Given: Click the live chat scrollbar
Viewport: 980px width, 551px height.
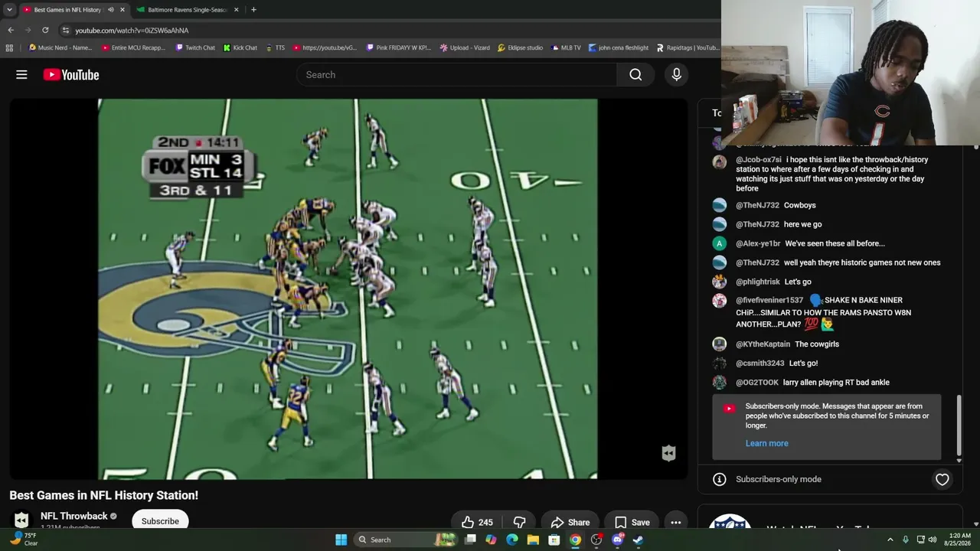Looking at the screenshot, I should tap(959, 425).
